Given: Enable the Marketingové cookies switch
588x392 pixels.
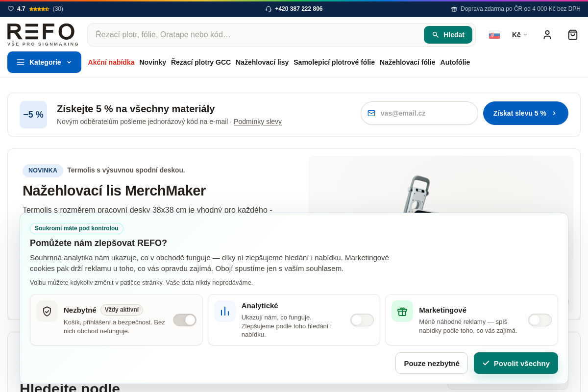Looking at the screenshot, I should tap(540, 320).
